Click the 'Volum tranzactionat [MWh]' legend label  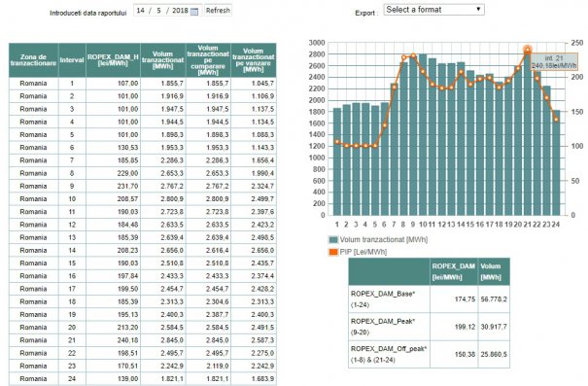pos(384,240)
